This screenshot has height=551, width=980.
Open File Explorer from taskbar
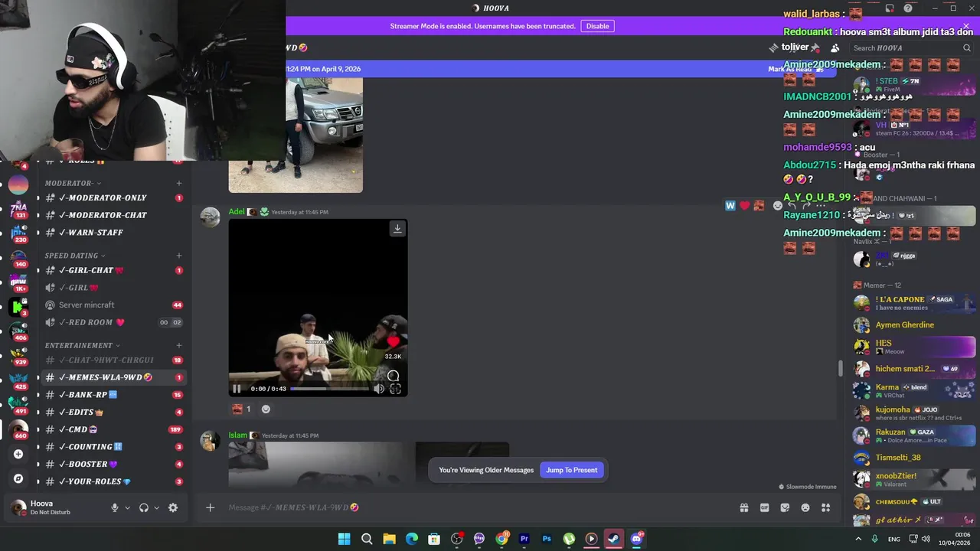coord(389,539)
